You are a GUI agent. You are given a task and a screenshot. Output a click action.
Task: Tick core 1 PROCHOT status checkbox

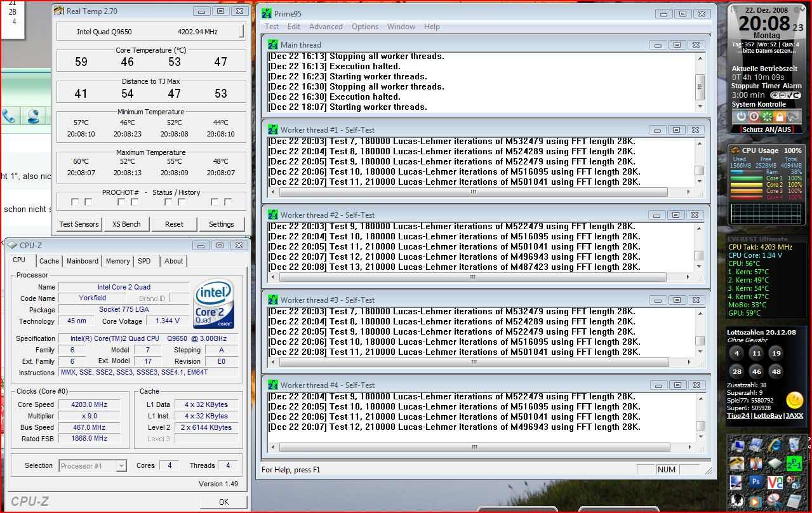[75, 202]
